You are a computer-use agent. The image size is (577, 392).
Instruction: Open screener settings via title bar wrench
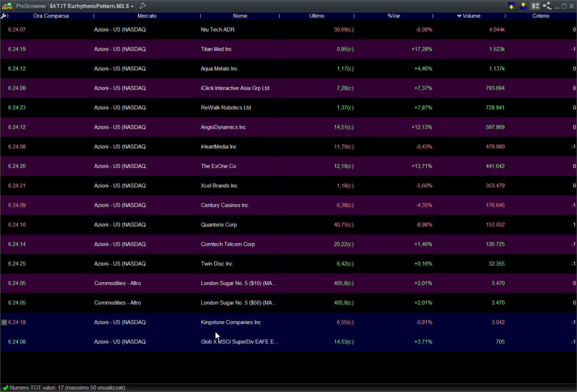tap(142, 6)
